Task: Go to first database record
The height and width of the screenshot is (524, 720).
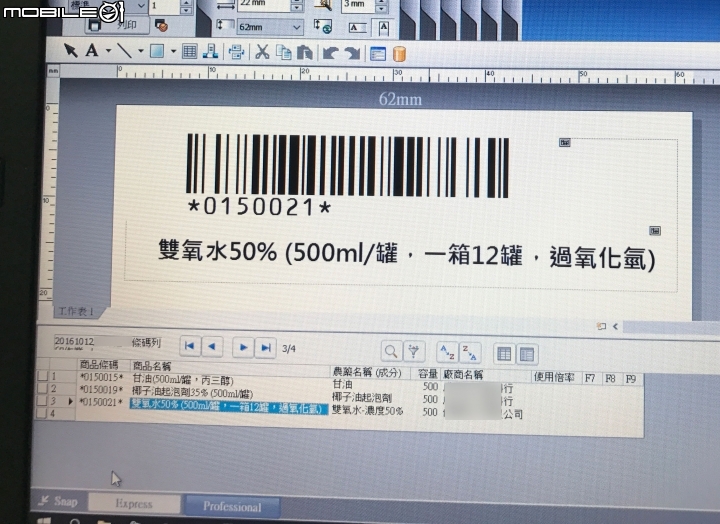Action: click(190, 346)
